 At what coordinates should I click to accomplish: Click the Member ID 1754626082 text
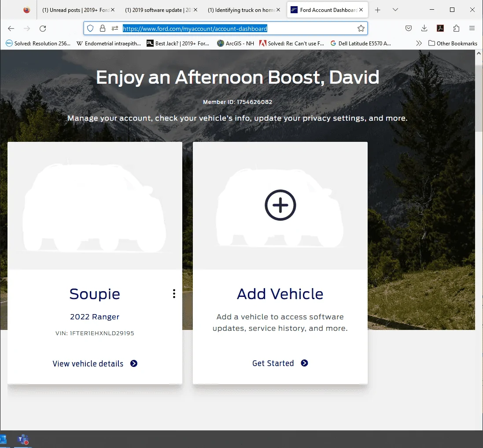[237, 102]
